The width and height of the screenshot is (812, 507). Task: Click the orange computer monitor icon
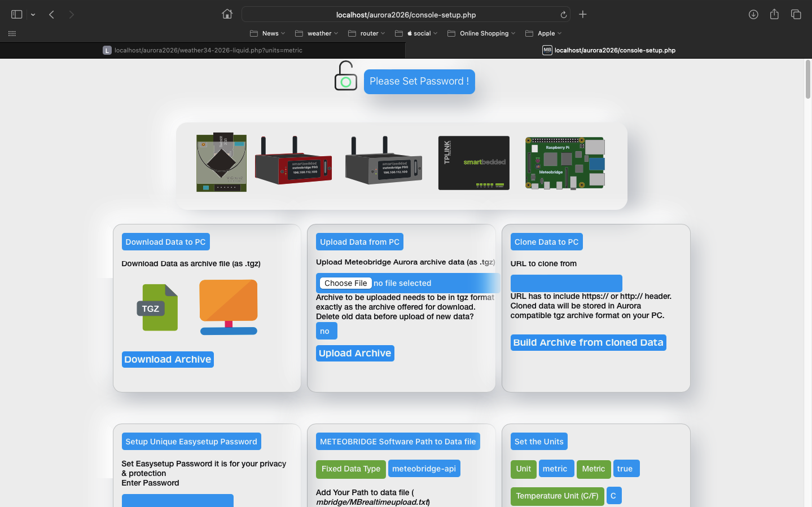[x=229, y=307]
